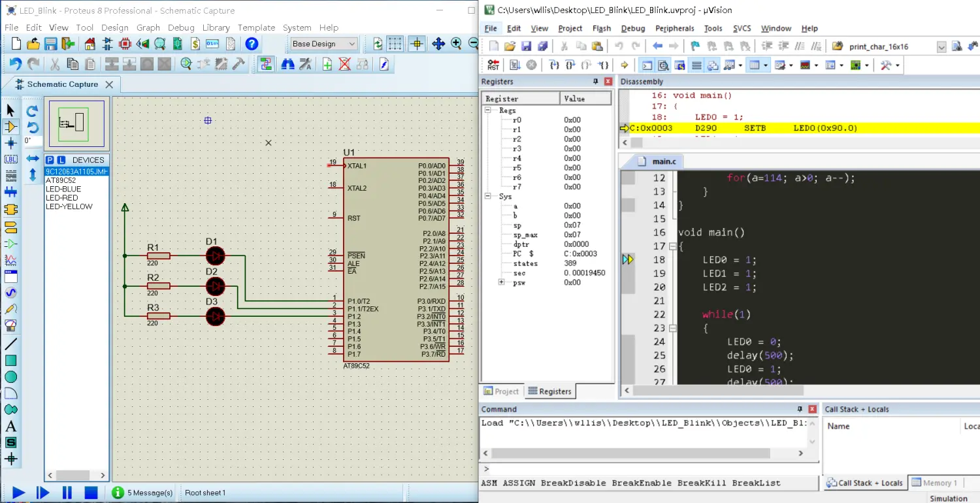Select AT89C52 in the devices list

(x=61, y=180)
